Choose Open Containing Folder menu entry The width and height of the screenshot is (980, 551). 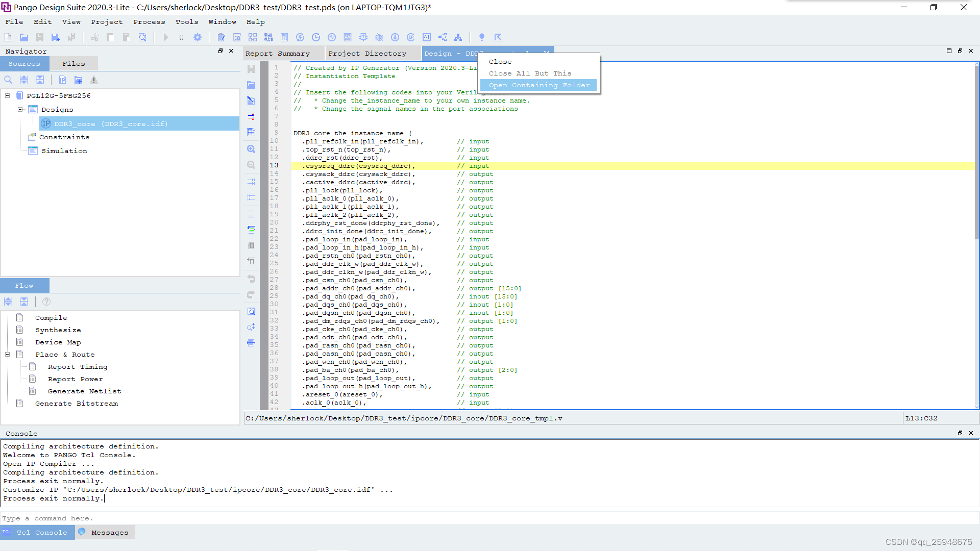[538, 85]
